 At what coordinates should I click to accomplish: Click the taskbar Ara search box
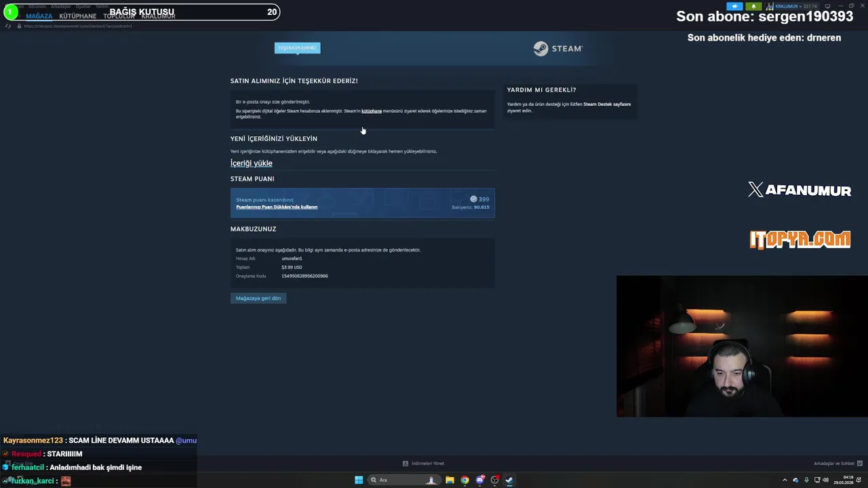click(404, 480)
